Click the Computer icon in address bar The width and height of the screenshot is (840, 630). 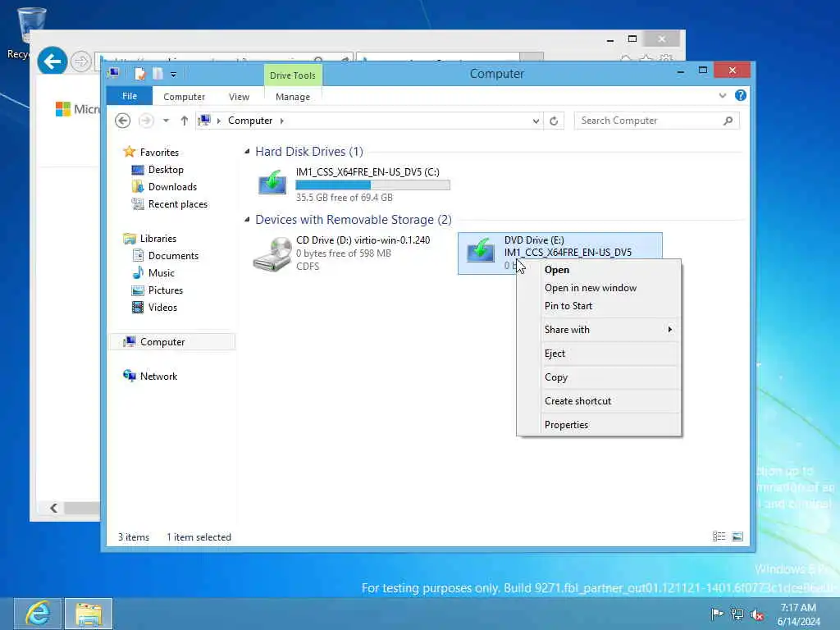pos(204,121)
